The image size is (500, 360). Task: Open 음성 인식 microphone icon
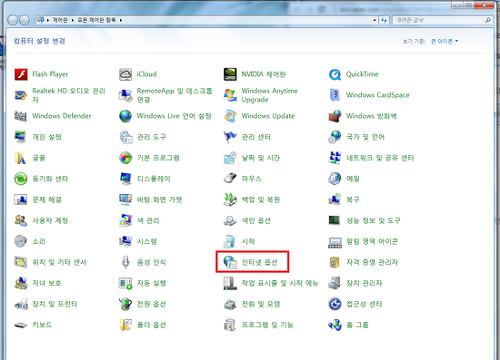126,262
